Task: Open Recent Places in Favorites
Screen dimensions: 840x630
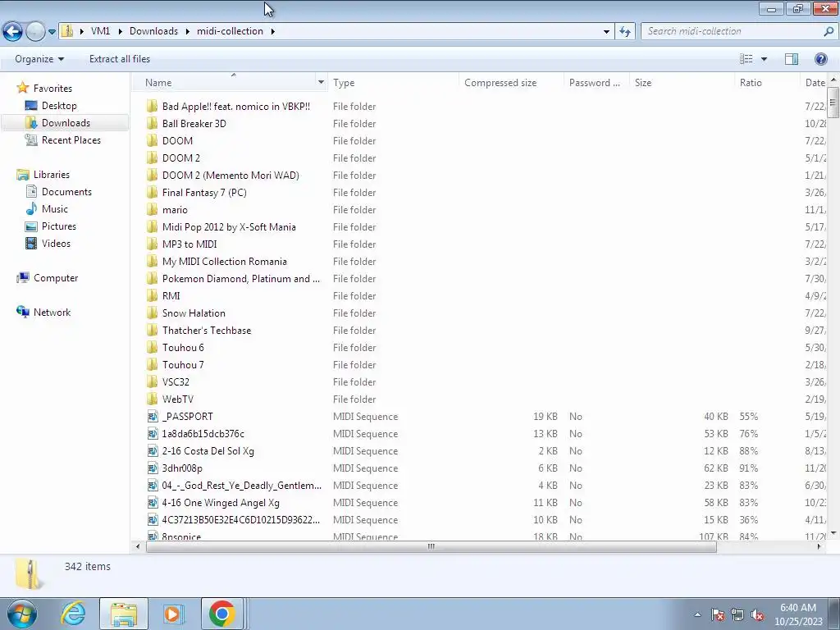Action: point(71,139)
